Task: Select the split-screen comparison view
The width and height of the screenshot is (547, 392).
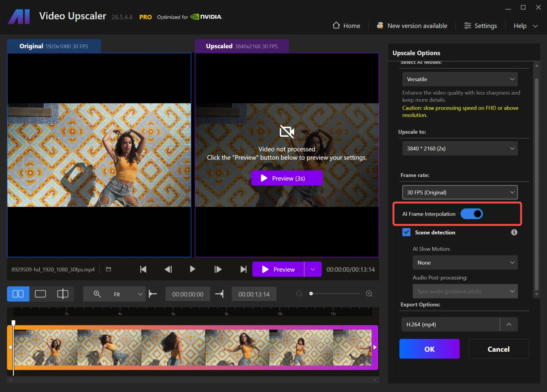Action: (63, 294)
